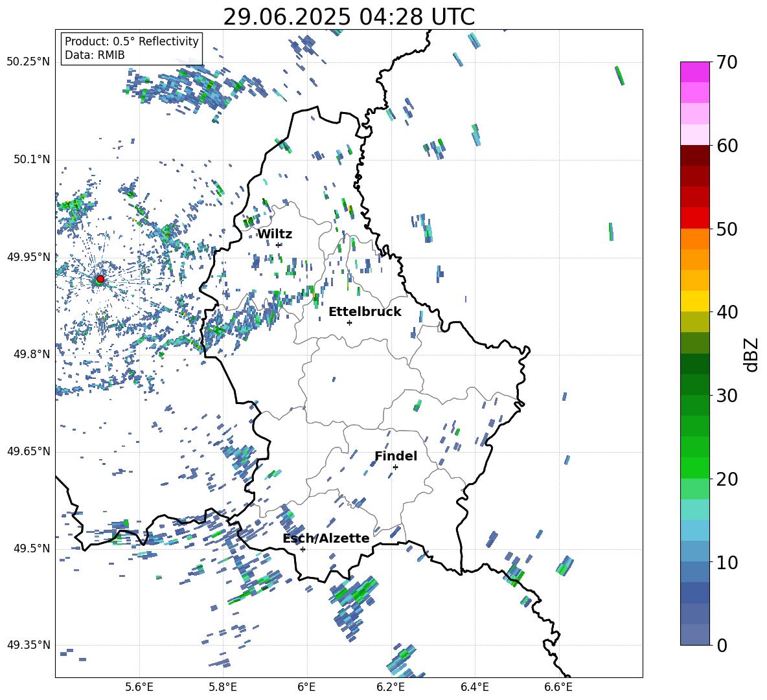The height and width of the screenshot is (700, 767).
Task: Click the 40 tick label on colorbar
Action: [x=727, y=312]
